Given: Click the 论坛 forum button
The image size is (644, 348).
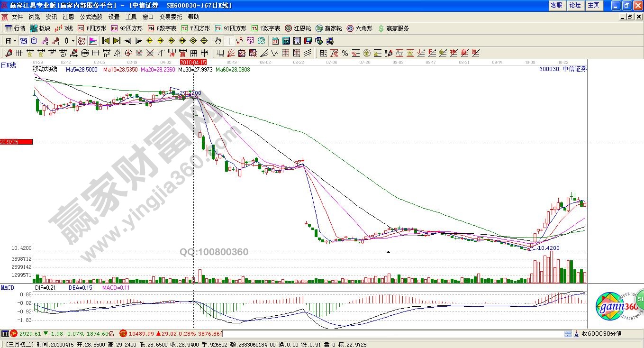Looking at the screenshot, I should click(x=575, y=5).
